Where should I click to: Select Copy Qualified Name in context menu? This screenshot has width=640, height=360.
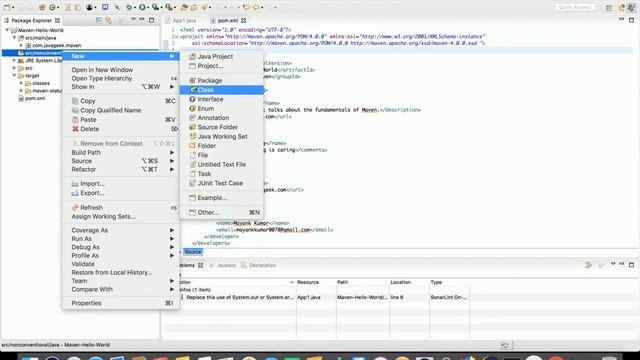pyautogui.click(x=121, y=110)
